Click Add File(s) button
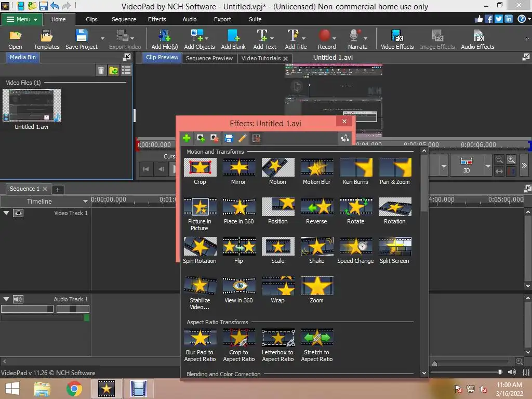532x399 pixels. (165, 39)
